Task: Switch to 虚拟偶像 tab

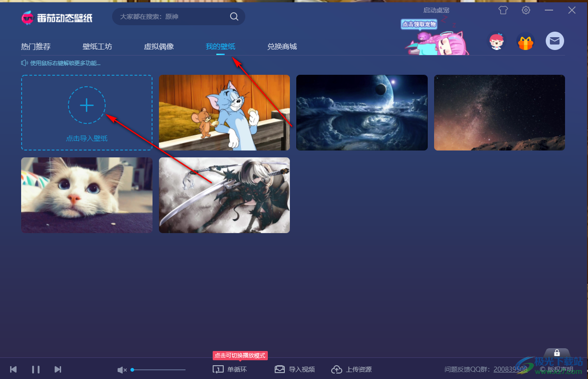Action: [x=159, y=46]
